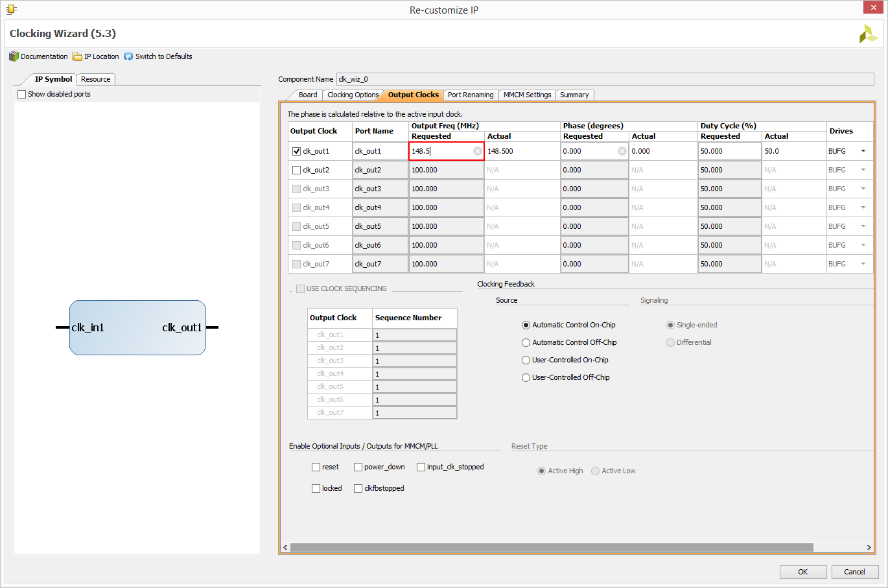This screenshot has height=588, width=888.
Task: Click the OK button
Action: tap(803, 572)
